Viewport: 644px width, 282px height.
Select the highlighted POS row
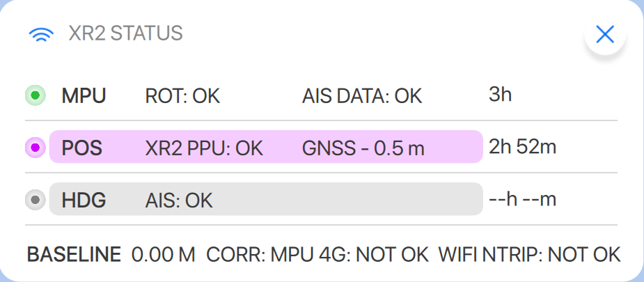tap(266, 147)
